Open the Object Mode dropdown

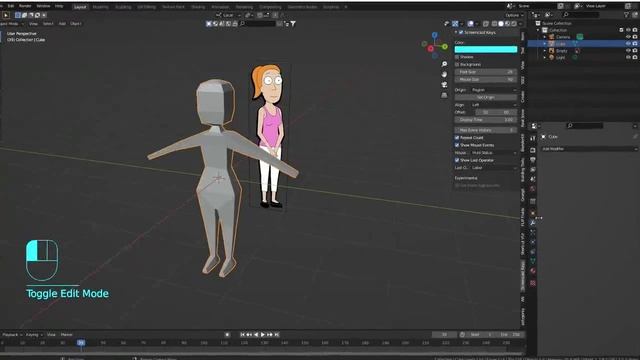[x=11, y=24]
